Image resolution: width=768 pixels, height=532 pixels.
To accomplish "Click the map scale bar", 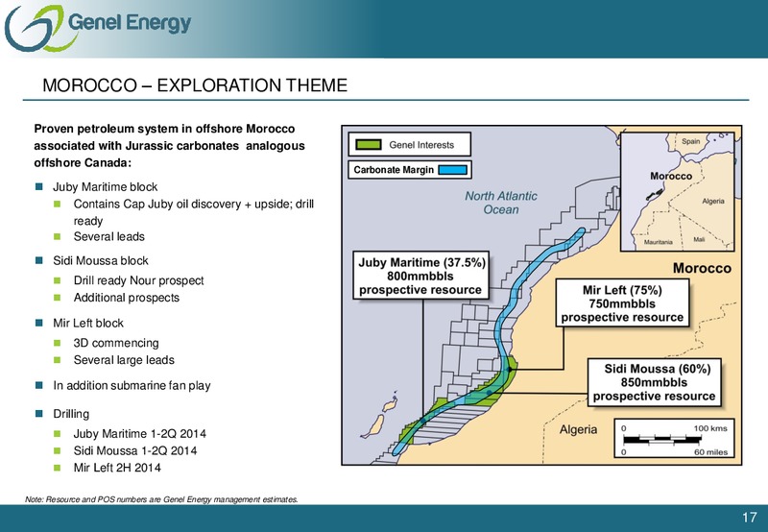I will coord(675,438).
